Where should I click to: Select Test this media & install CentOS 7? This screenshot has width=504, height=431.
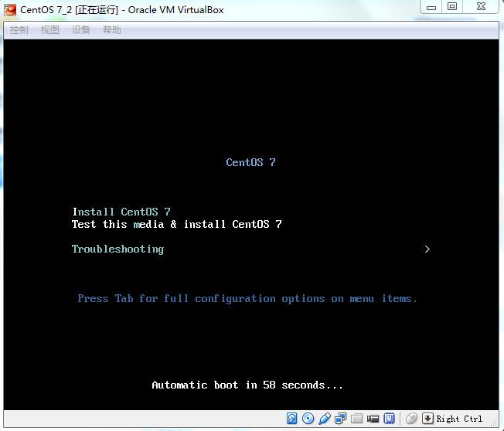[177, 224]
